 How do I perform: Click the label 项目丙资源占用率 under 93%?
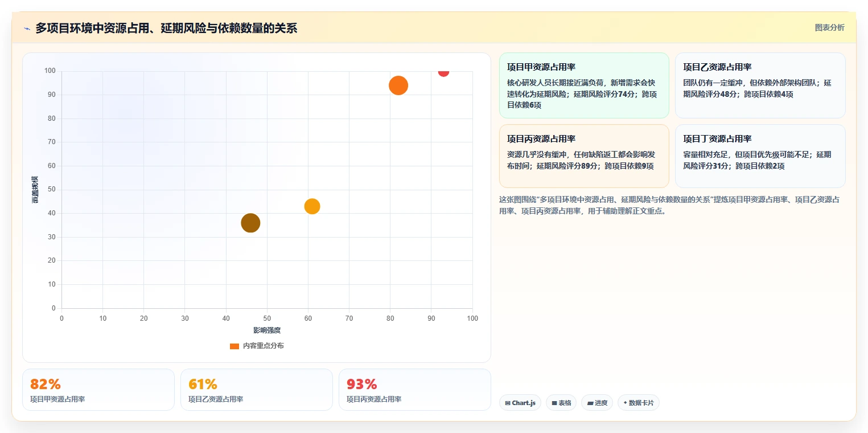(x=374, y=399)
